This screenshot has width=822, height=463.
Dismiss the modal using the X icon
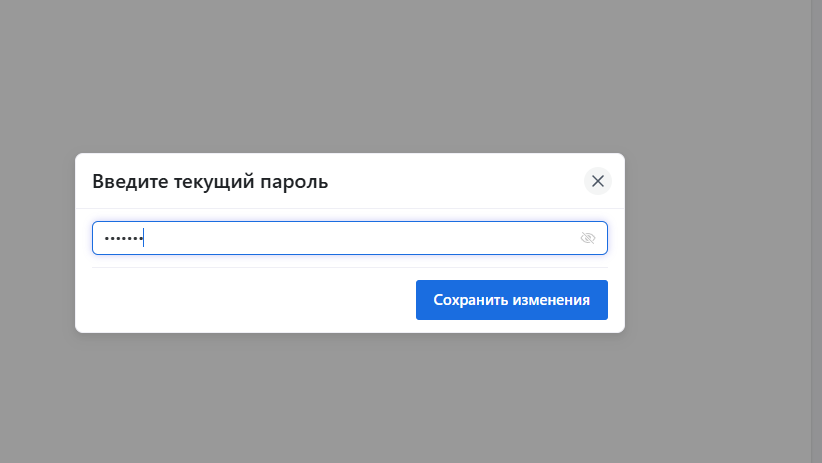coord(598,181)
